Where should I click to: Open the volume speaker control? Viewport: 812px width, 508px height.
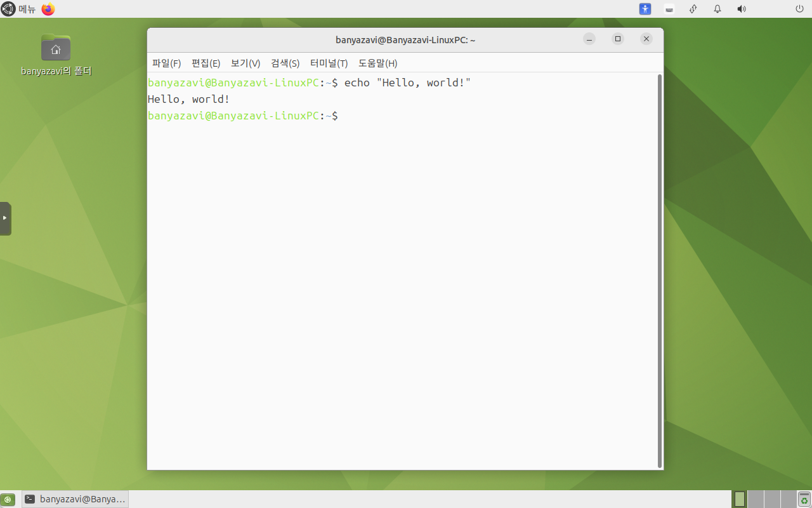pyautogui.click(x=741, y=9)
